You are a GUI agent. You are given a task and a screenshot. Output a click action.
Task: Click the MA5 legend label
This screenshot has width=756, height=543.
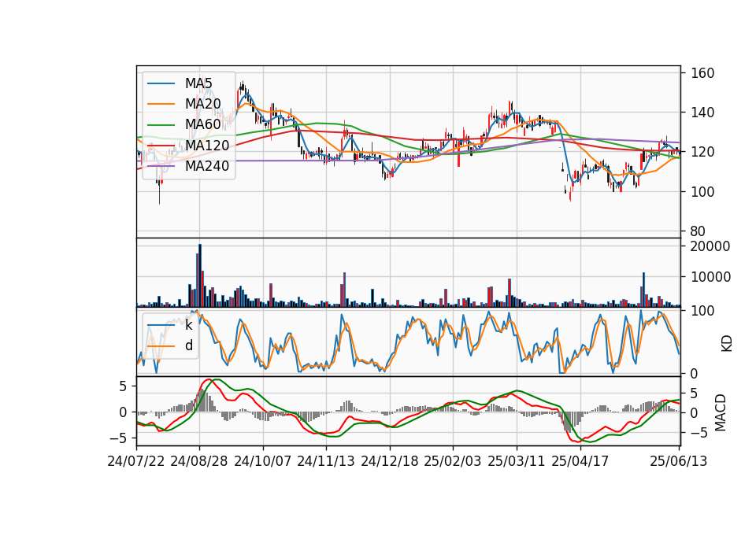tap(198, 83)
